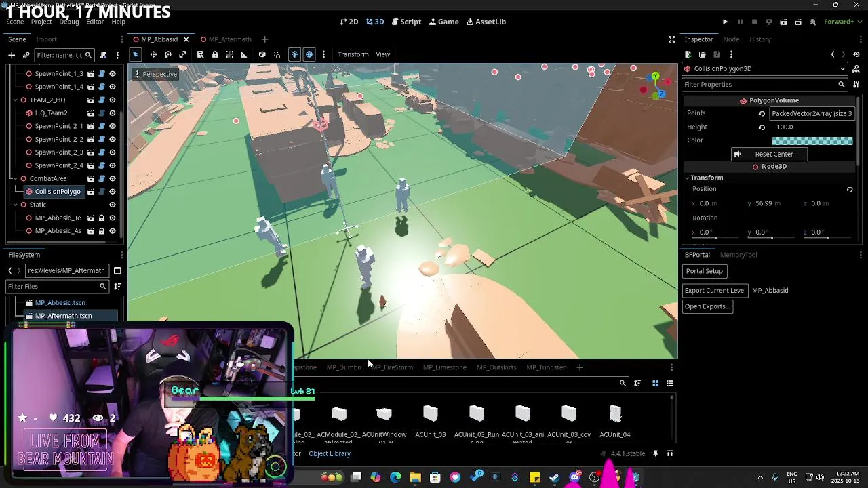
Task: Go to previous object in Inspector history
Action: [x=833, y=54]
